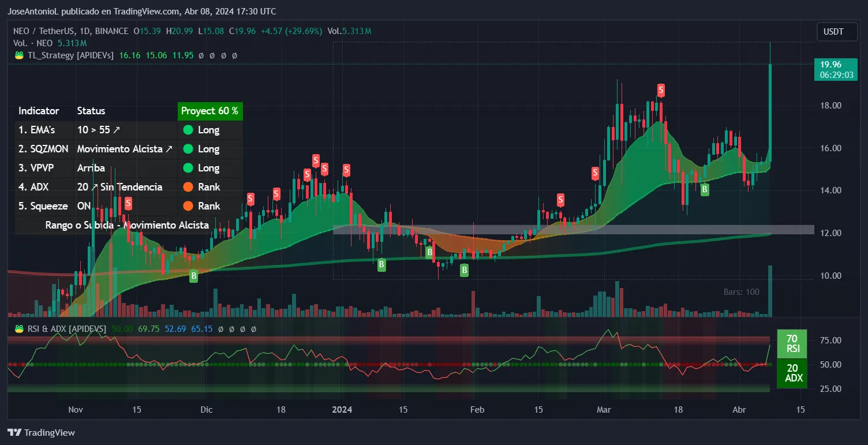Open the USDT currency selector
This screenshot has width=868, height=445.
click(x=832, y=32)
